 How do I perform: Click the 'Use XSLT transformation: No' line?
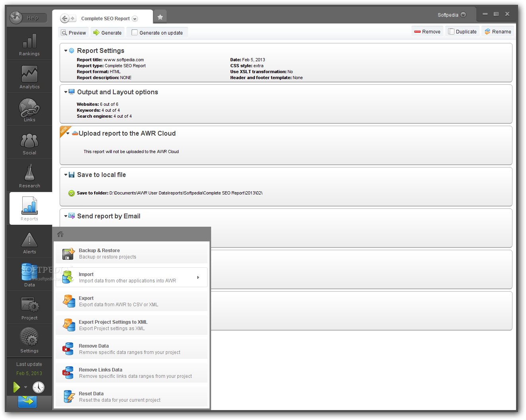point(261,72)
